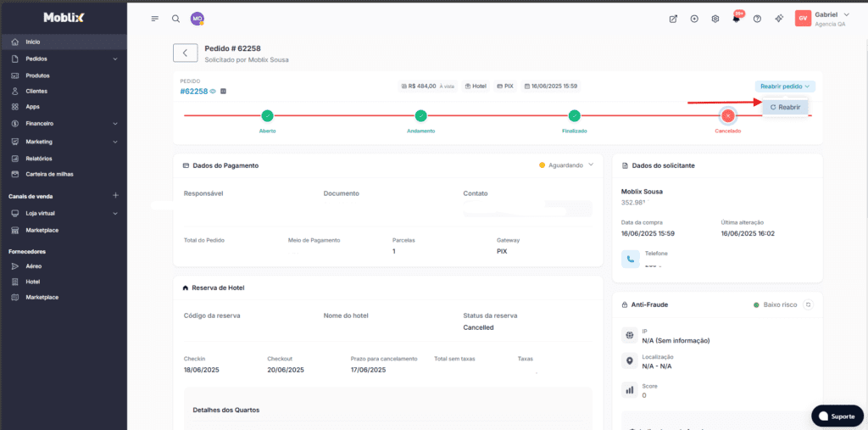The height and width of the screenshot is (430, 868).
Task: Open the settings gear in top bar
Action: click(x=715, y=19)
